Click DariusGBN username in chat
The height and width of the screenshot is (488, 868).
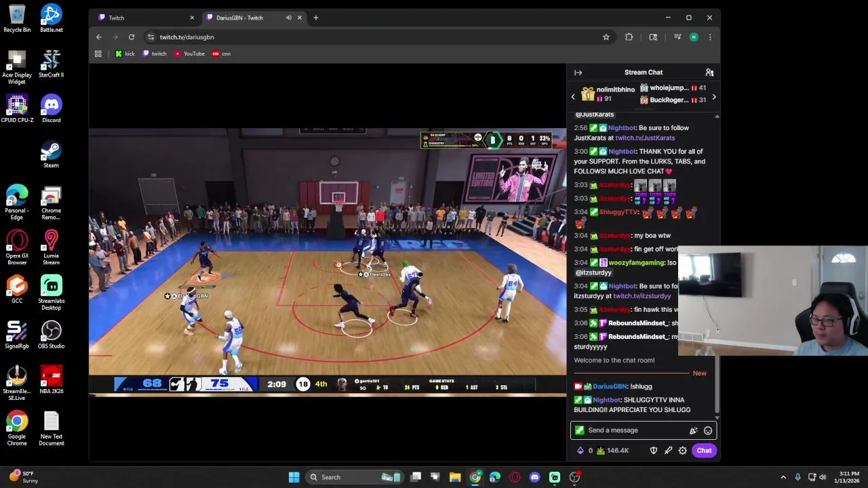coord(610,386)
